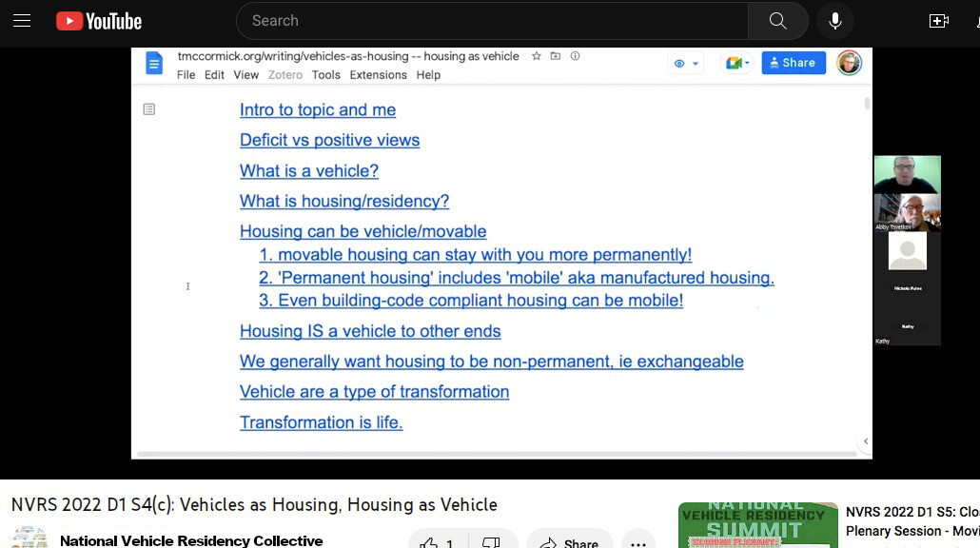980x548 pixels.
Task: Expand the viewing mode eye dropdown
Action: tap(686, 64)
